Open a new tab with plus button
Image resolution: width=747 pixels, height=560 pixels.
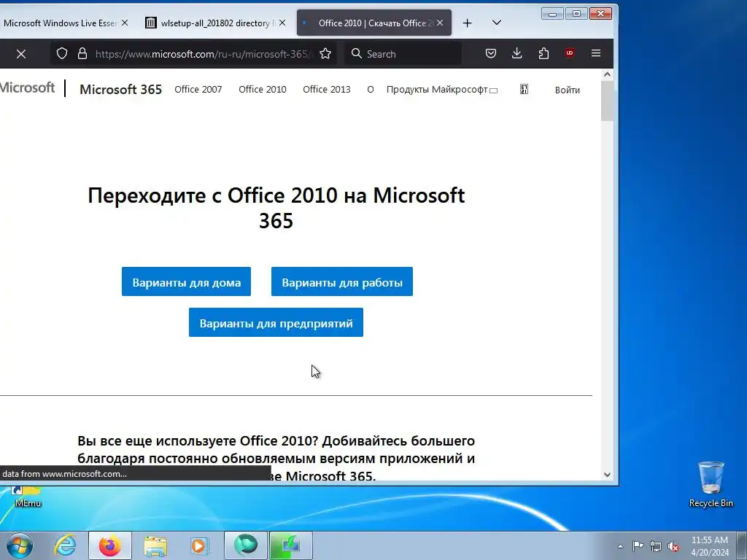tap(468, 23)
